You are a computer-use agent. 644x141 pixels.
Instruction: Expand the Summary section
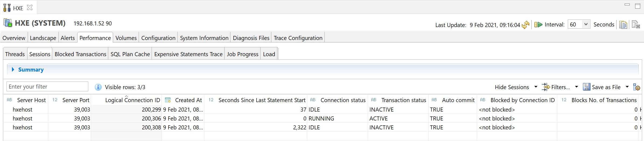point(13,70)
